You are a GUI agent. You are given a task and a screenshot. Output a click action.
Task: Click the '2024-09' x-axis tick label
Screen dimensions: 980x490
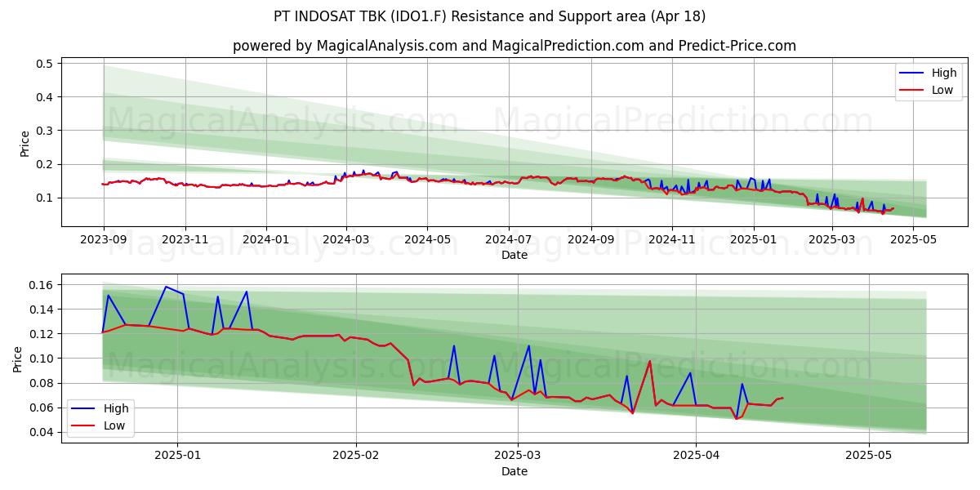[x=591, y=240]
